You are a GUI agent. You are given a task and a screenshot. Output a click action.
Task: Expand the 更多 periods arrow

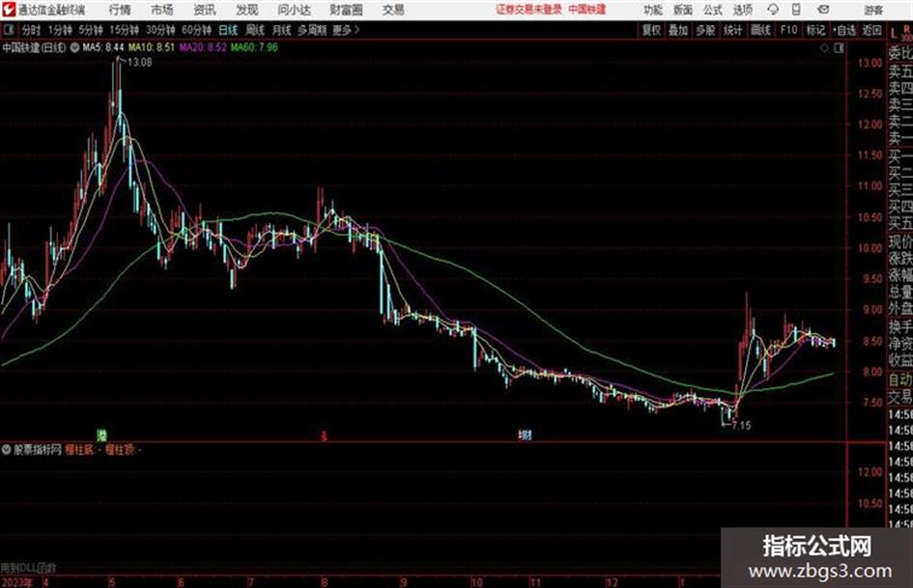(x=346, y=30)
